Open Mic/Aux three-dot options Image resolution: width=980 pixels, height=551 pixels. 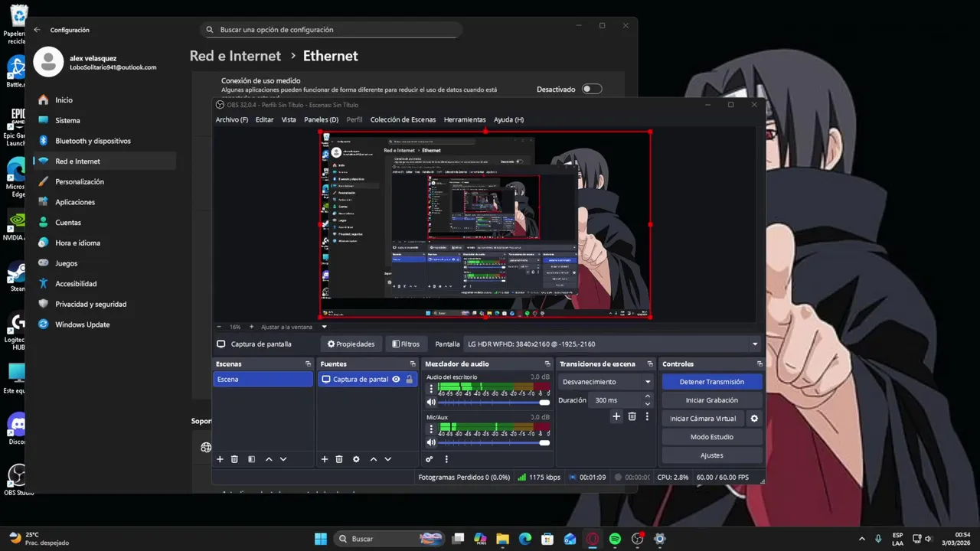click(431, 429)
